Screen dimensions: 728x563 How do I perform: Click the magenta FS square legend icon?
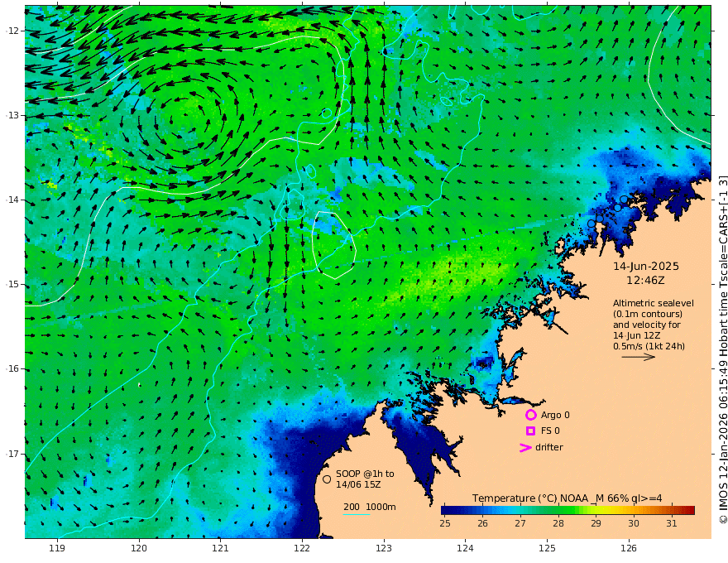click(530, 431)
